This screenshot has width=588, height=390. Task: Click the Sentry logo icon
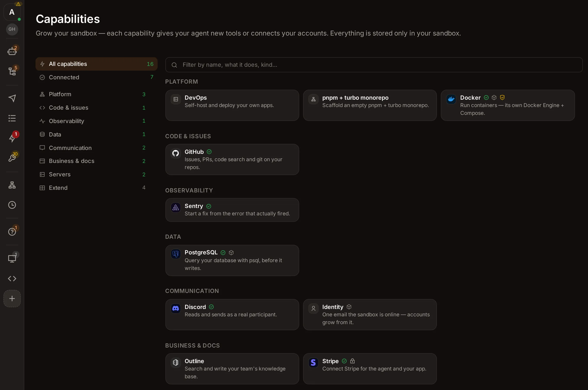[x=176, y=207]
